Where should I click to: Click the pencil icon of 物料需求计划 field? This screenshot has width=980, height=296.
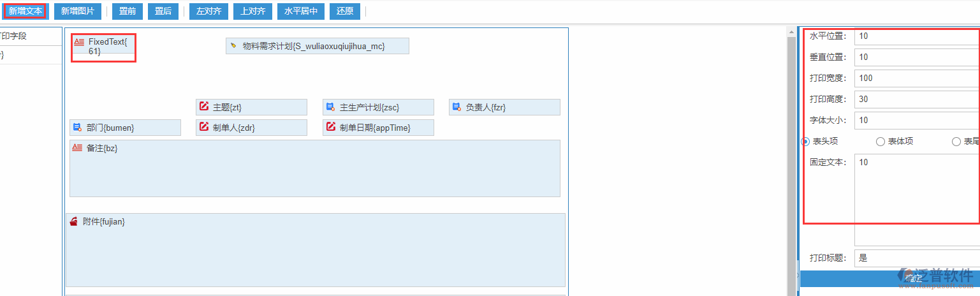click(233, 46)
